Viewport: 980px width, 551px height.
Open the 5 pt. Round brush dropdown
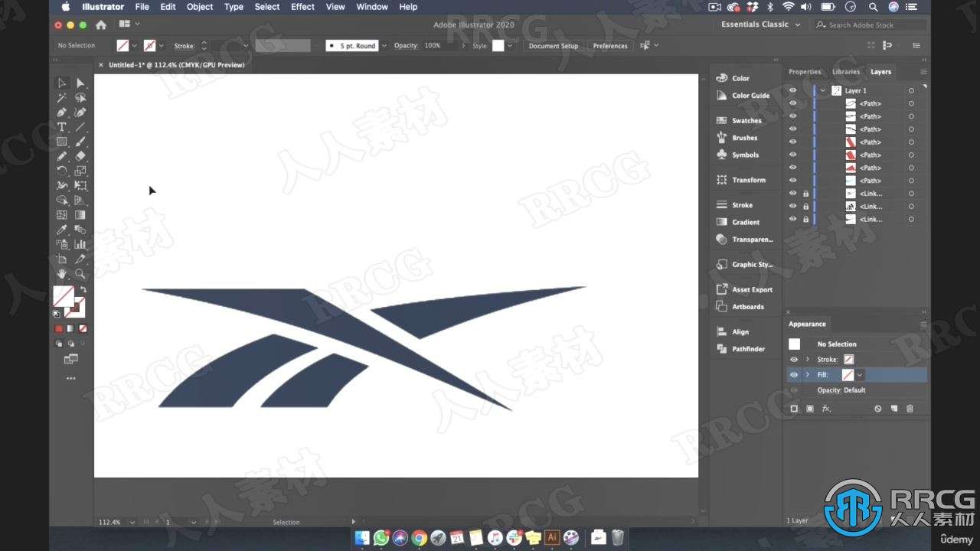point(384,46)
